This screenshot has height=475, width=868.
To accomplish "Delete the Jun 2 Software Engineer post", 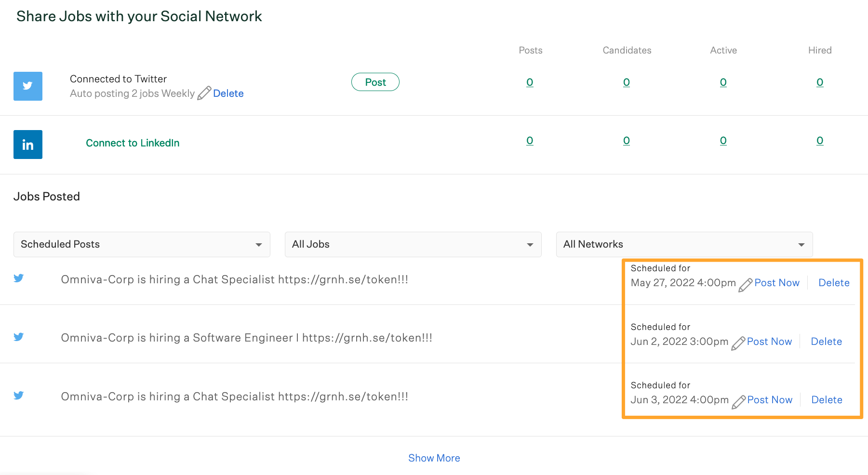I will pos(826,342).
